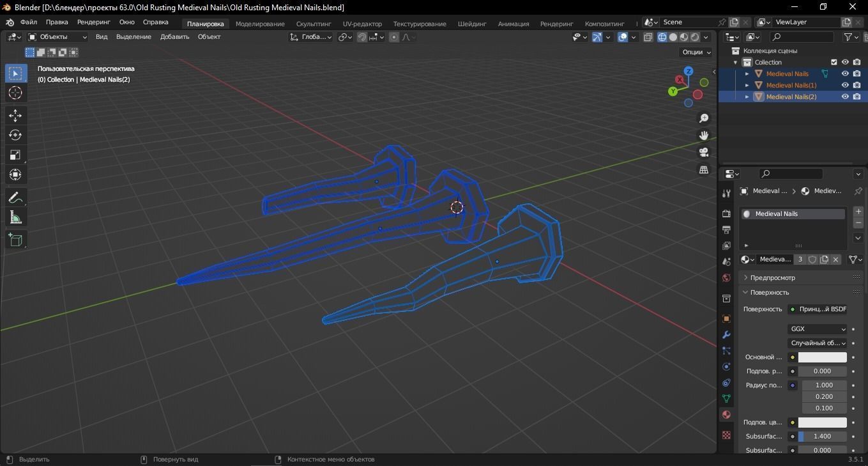Viewport: 868px width, 466px height.
Task: Open the Options dropdown in the viewport
Action: point(696,52)
